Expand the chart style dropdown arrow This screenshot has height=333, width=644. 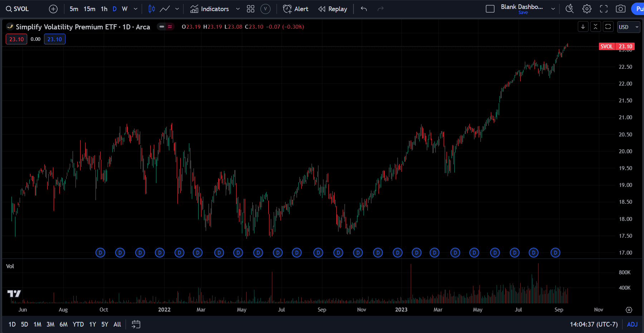(x=177, y=9)
